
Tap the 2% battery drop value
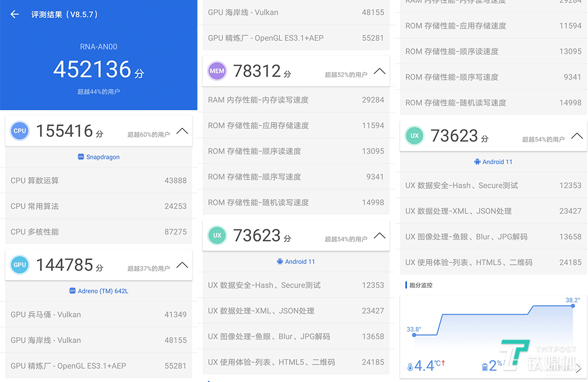point(495,365)
